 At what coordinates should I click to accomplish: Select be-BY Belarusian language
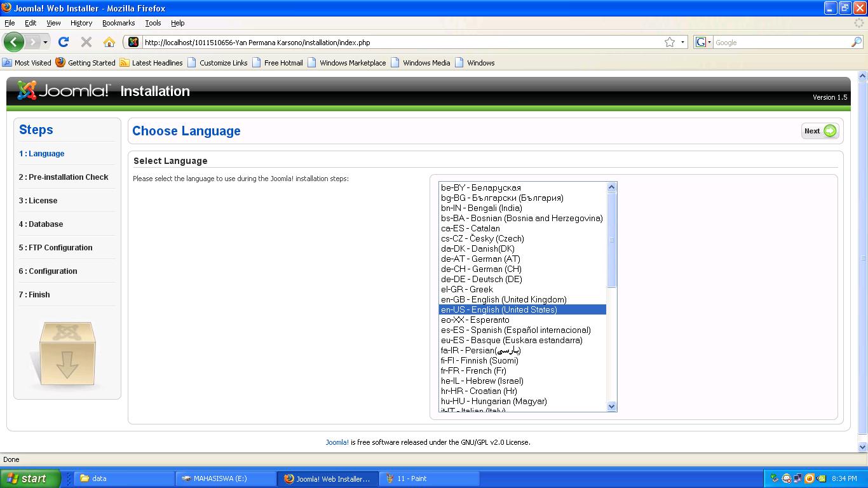(x=522, y=187)
